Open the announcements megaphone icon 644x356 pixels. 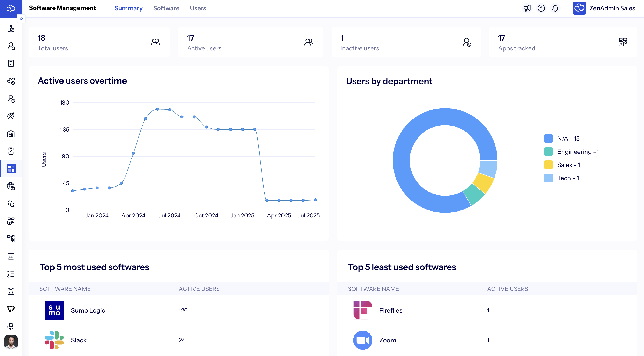[x=527, y=8]
